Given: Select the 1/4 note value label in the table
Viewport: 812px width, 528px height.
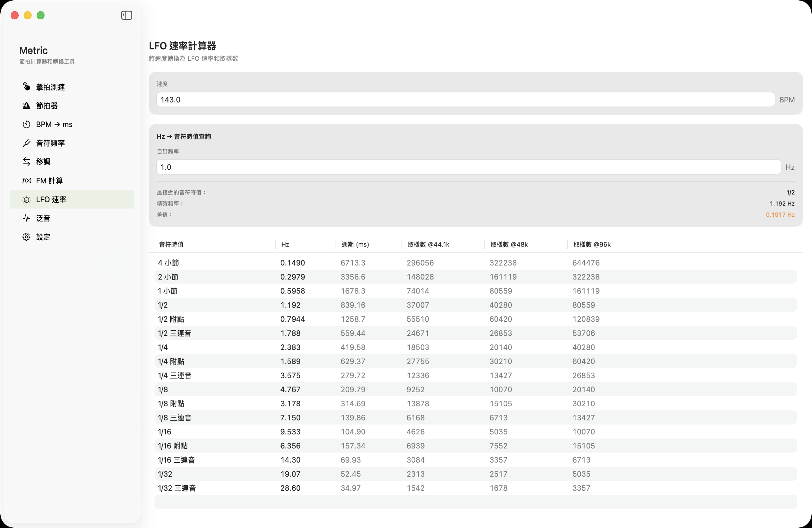Looking at the screenshot, I should click(163, 347).
